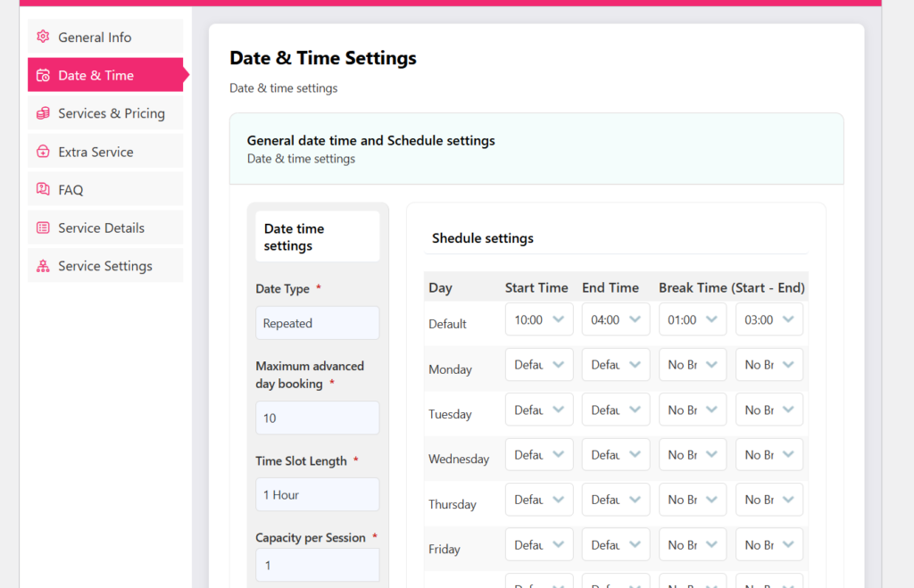914x588 pixels.
Task: Open Friday break start dropdown
Action: coord(693,544)
